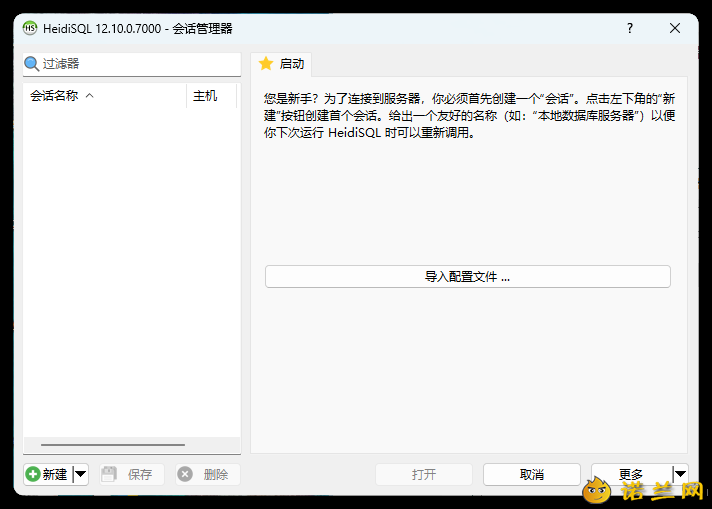The image size is (712, 509).
Task: Click the 导入配置文件 ... button
Action: 468,277
